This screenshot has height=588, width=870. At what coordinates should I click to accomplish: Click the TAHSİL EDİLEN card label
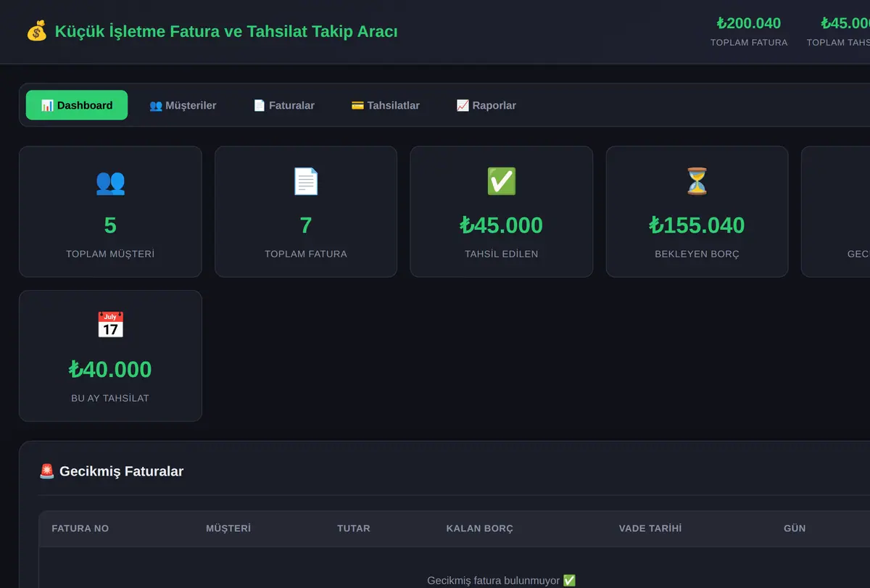click(x=502, y=254)
